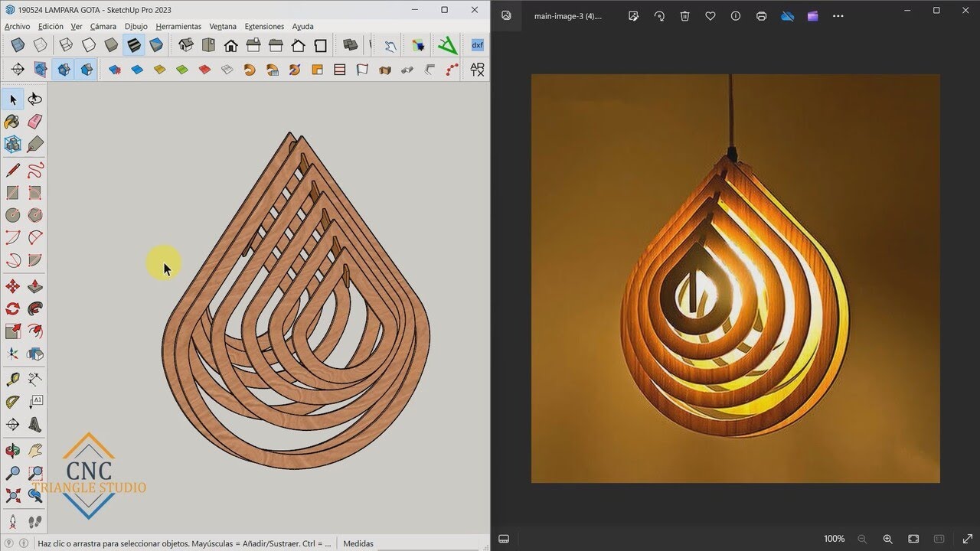Open the Cámara menu
Image resolution: width=980 pixels, height=551 pixels.
pos(103,27)
